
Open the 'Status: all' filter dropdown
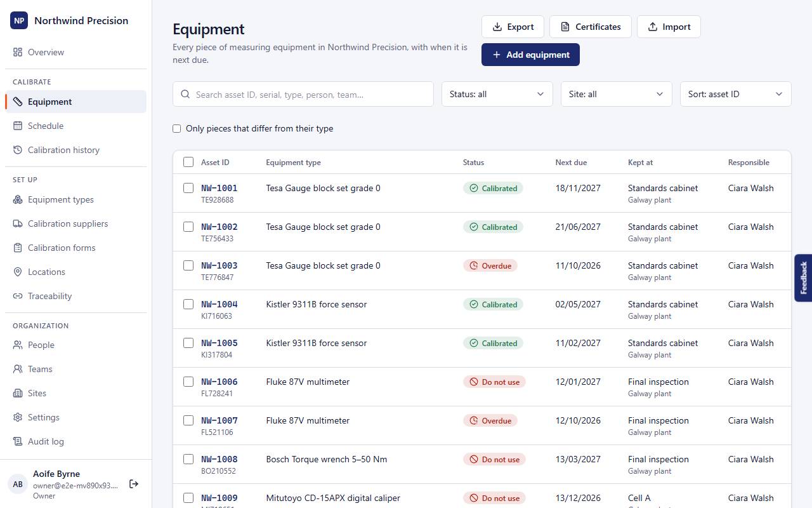point(497,94)
